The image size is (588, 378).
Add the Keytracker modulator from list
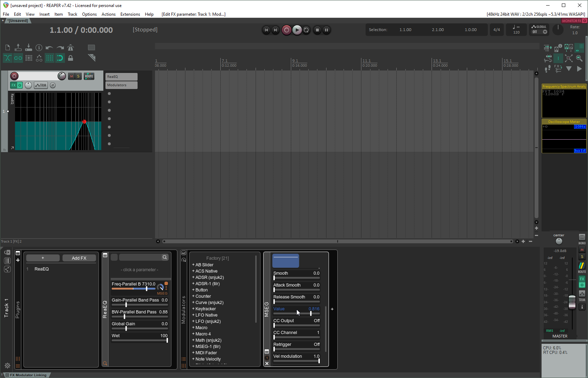(205, 309)
